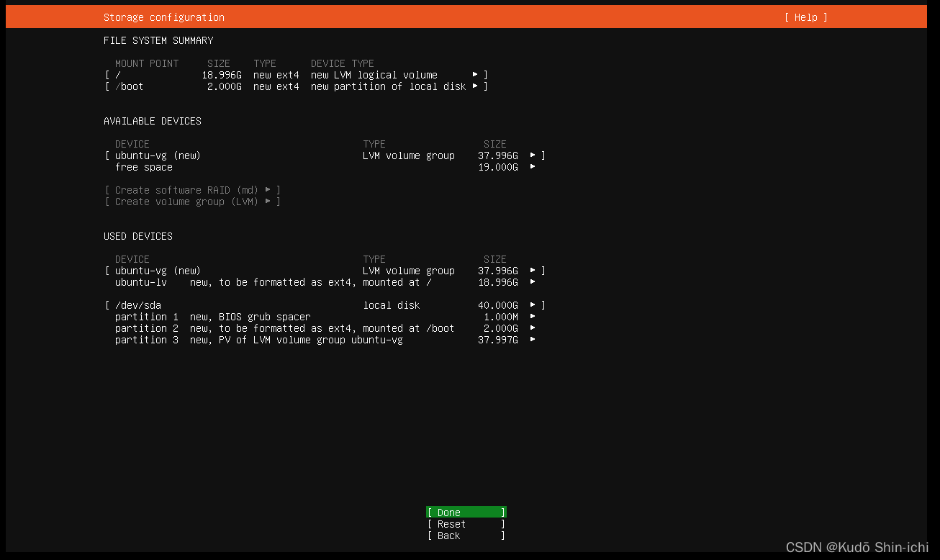
Task: Confirm storage with the Done button
Action: click(466, 512)
